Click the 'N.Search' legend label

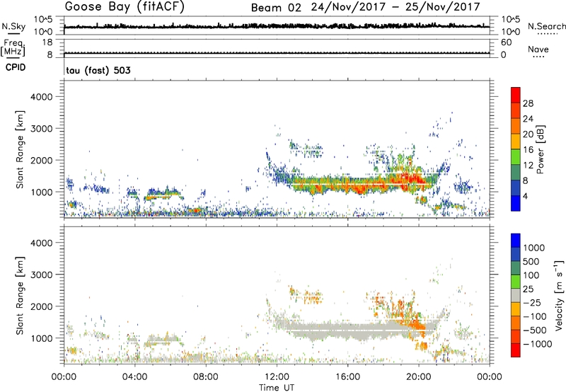tap(546, 26)
